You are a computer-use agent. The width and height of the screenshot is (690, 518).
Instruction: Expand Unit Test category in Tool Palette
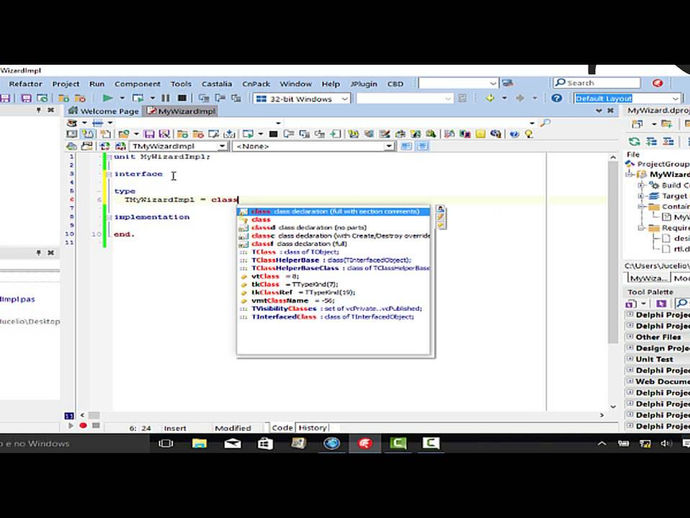click(630, 359)
